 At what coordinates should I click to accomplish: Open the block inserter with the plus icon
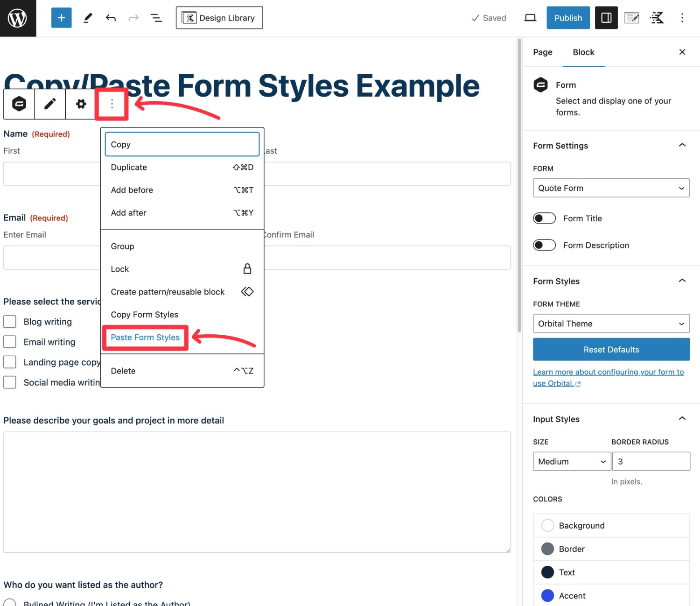point(61,17)
